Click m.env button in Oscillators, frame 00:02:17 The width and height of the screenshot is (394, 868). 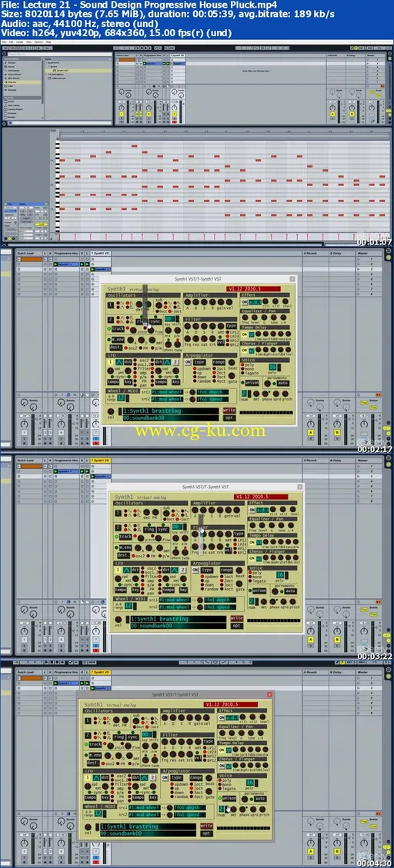tap(118, 340)
